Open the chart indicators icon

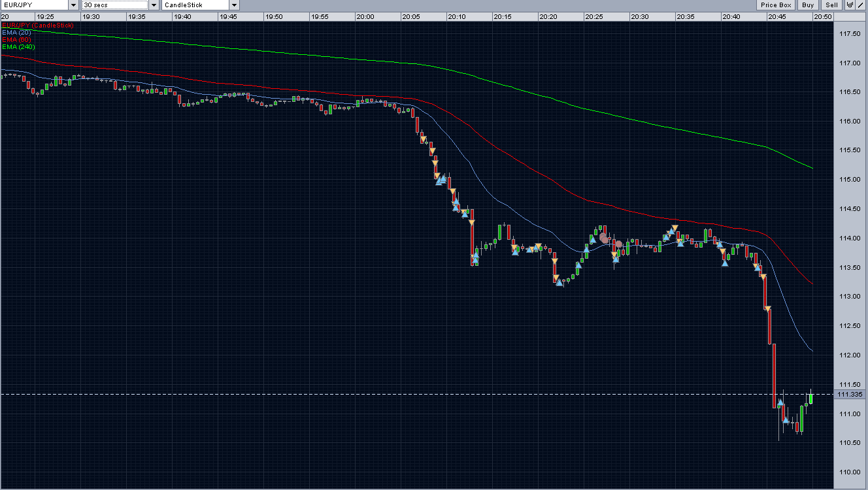[850, 5]
